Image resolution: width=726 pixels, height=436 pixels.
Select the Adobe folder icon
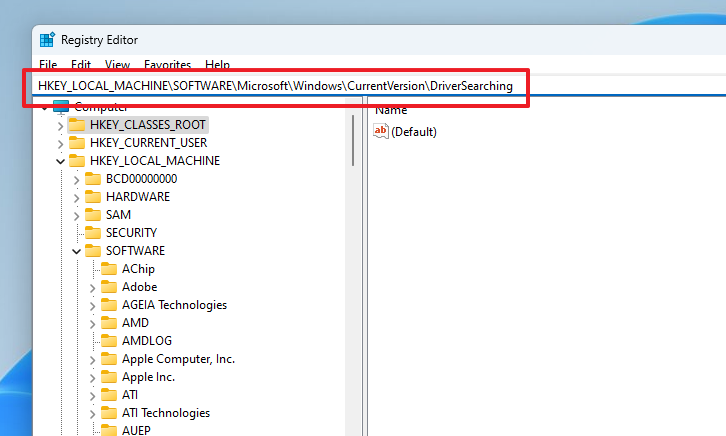[x=109, y=287]
